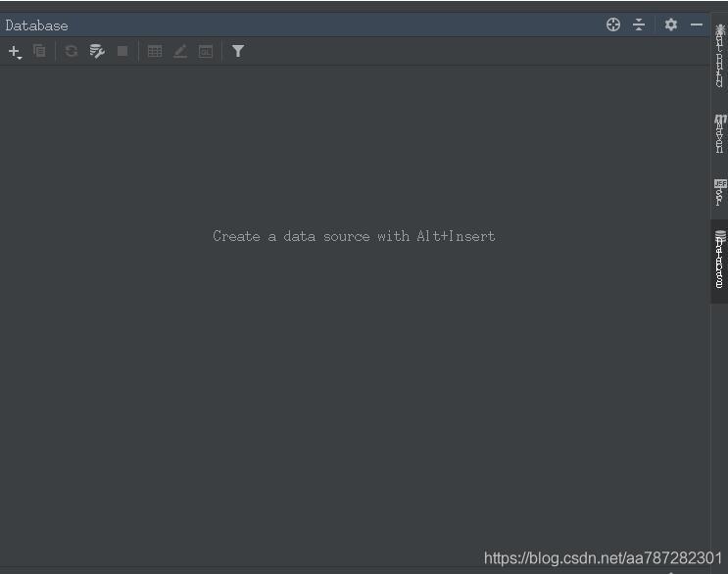
Task: Click the Collapse All icon in header
Action: [639, 24]
